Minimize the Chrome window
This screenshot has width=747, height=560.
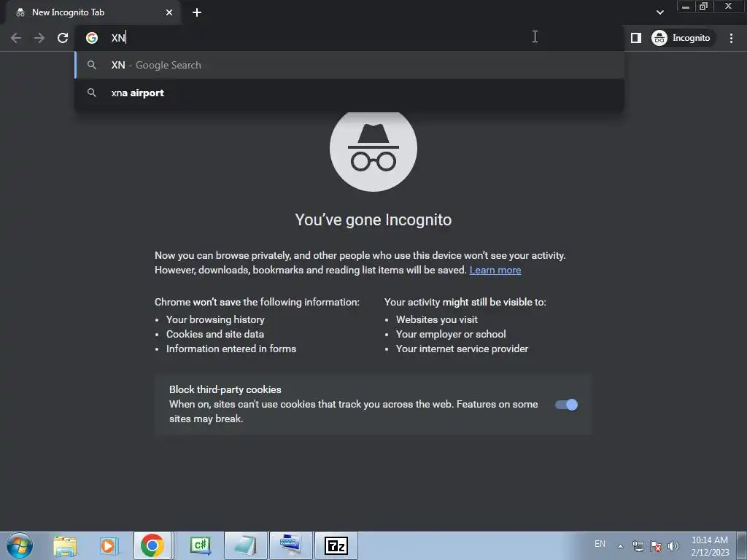coord(686,7)
